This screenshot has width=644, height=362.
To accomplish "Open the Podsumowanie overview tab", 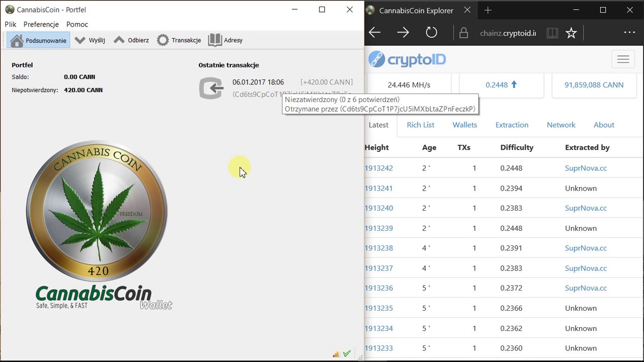I will tap(38, 40).
